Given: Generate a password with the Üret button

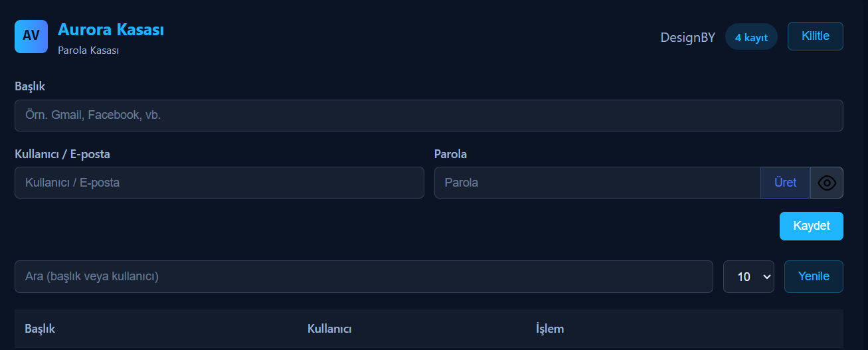Looking at the screenshot, I should (x=785, y=183).
